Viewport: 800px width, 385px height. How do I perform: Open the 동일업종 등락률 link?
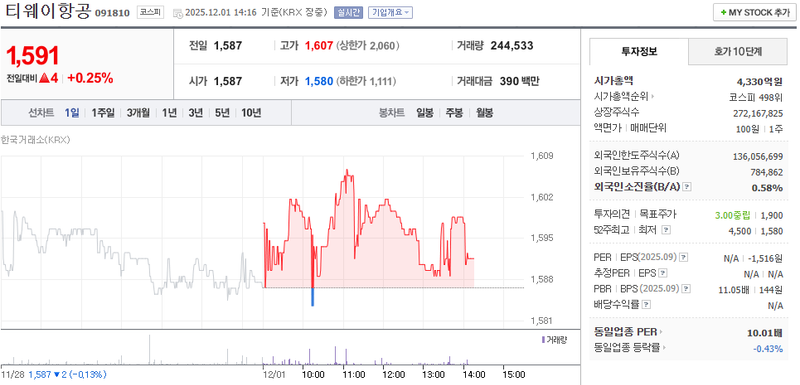tap(630, 348)
